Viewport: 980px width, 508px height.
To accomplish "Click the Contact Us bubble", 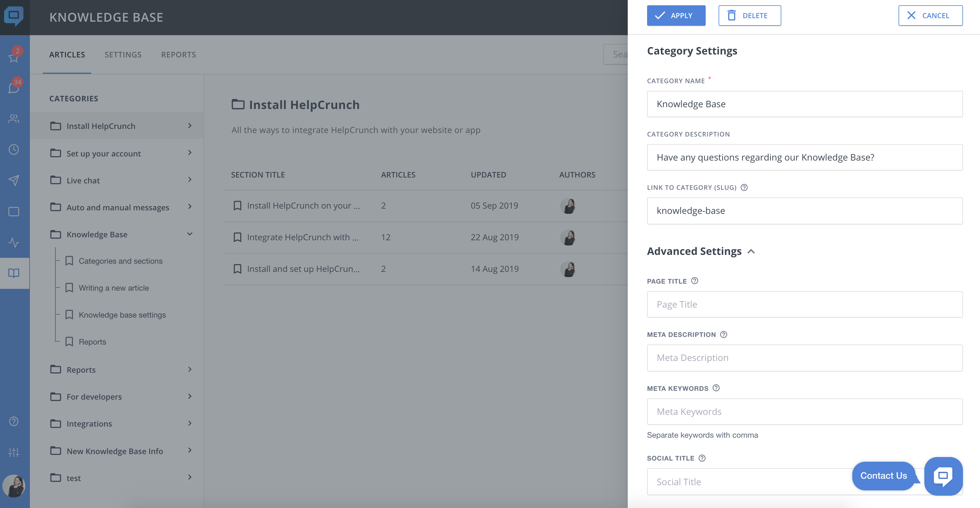I will click(x=884, y=476).
